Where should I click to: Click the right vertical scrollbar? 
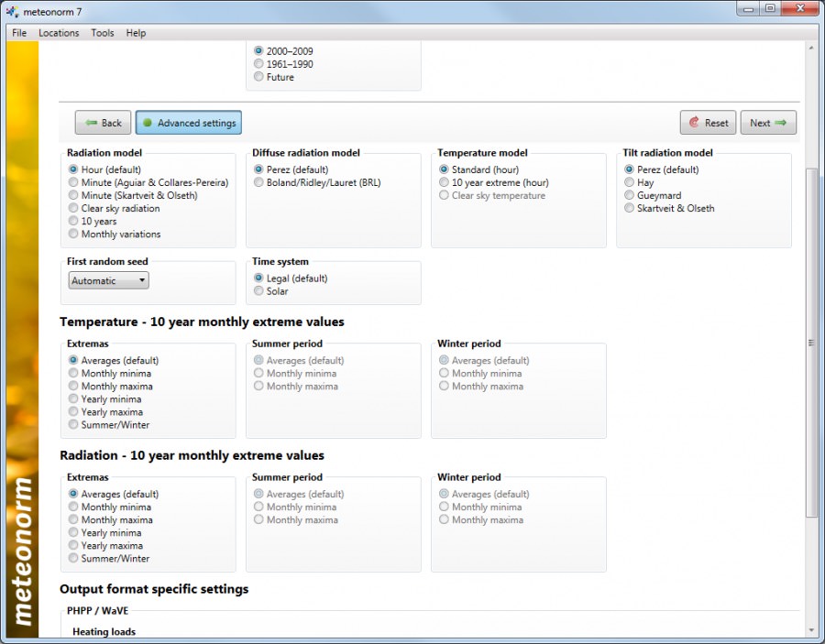coord(810,344)
